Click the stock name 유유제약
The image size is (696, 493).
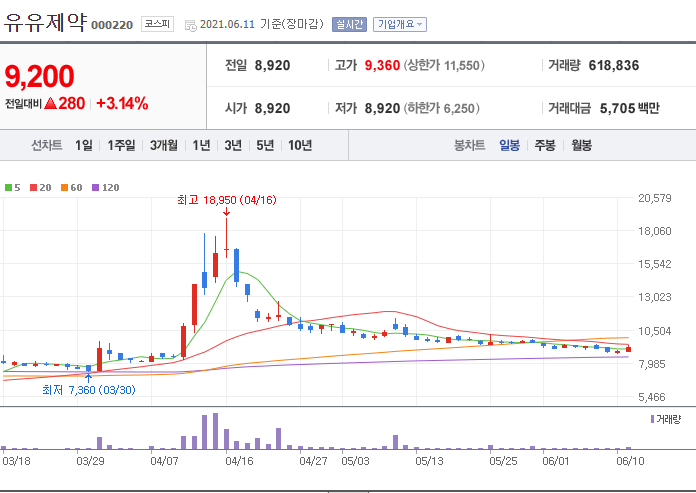(x=45, y=22)
